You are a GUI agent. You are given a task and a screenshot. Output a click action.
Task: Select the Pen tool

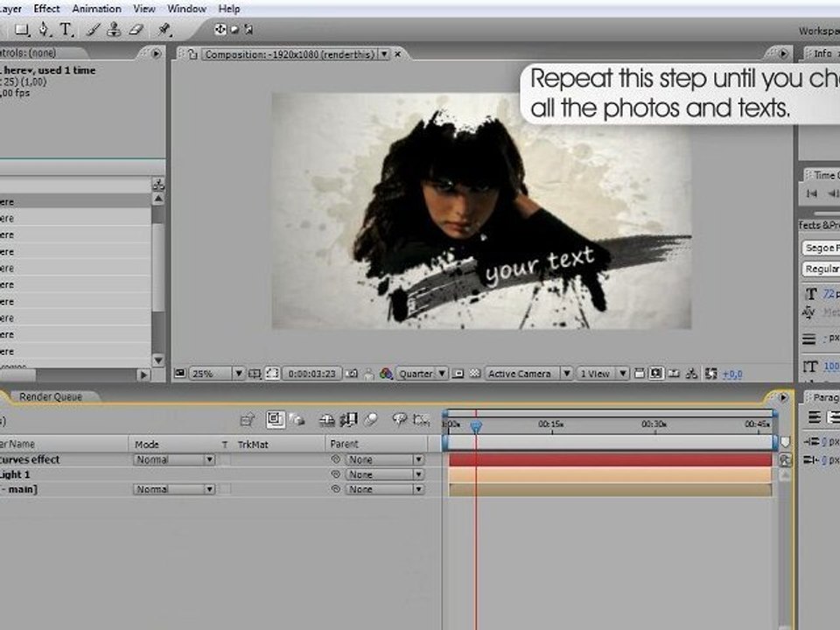tap(44, 30)
